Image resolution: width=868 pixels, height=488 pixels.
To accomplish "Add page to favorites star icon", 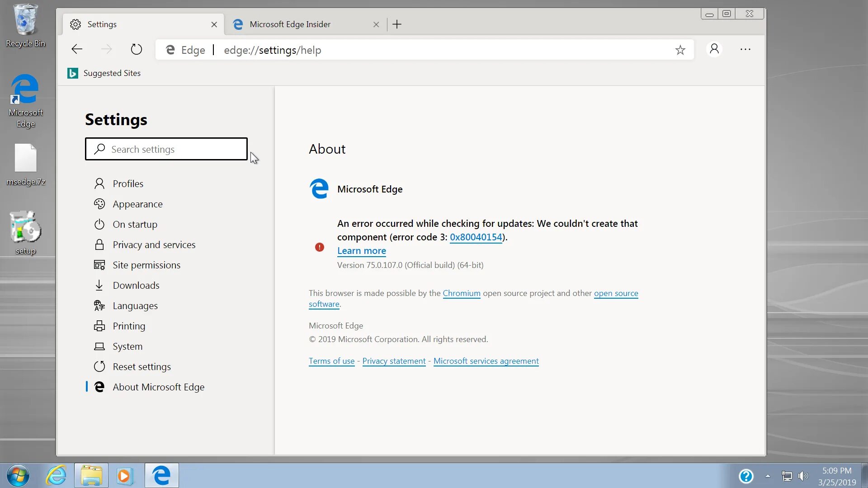I will 680,50.
